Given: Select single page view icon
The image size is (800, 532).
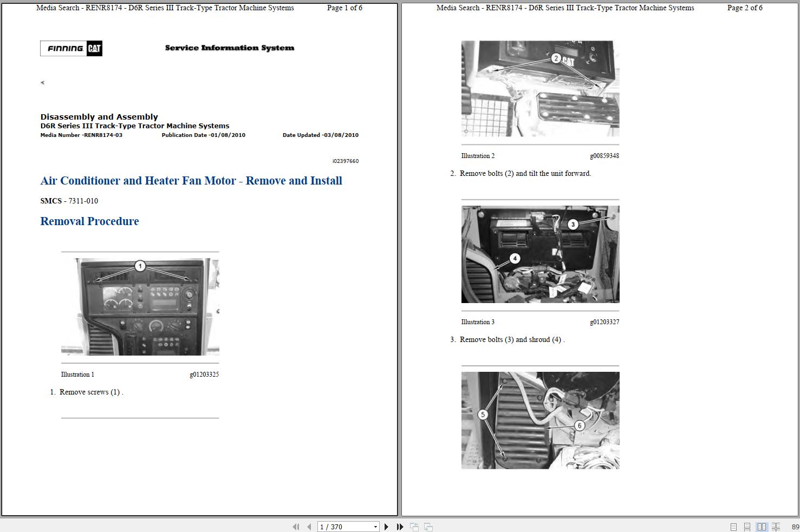Looking at the screenshot, I should coord(733,527).
